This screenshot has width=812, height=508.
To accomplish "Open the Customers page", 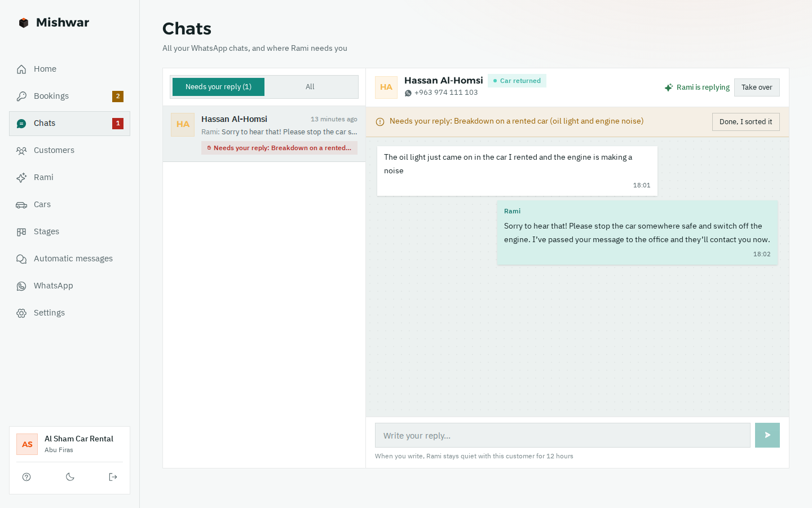I will click(69, 150).
